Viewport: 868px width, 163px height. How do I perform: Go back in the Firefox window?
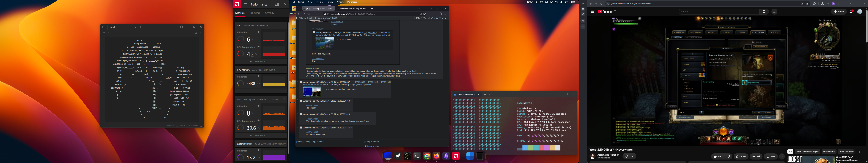point(299,14)
